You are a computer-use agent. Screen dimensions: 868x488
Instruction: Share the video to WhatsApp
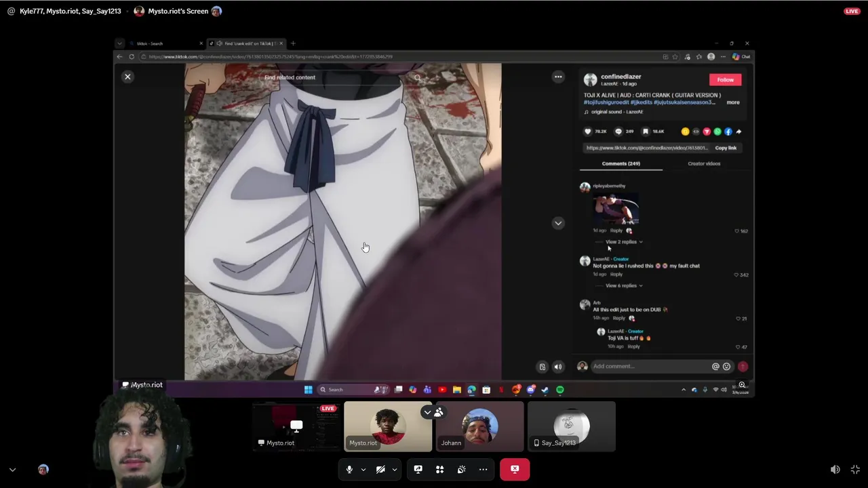point(717,131)
